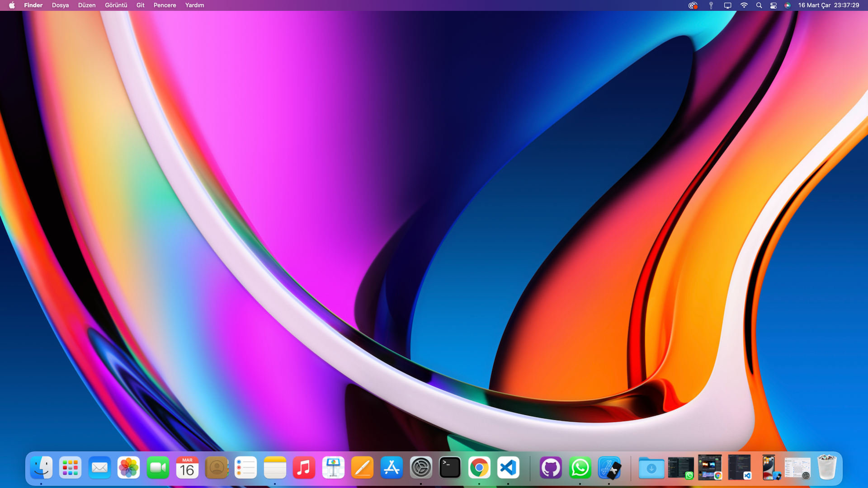868x488 pixels.
Task: Open the screen mirroring display menu
Action: click(x=727, y=5)
